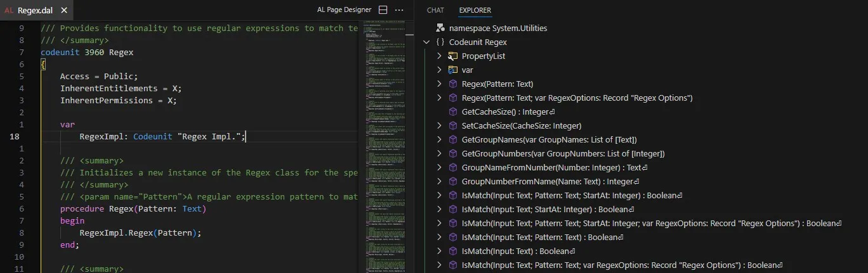Close the Regex.dal editor tab

click(65, 10)
